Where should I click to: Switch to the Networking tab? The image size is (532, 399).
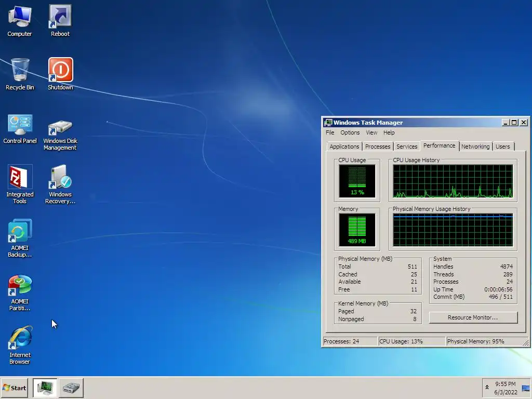(475, 147)
